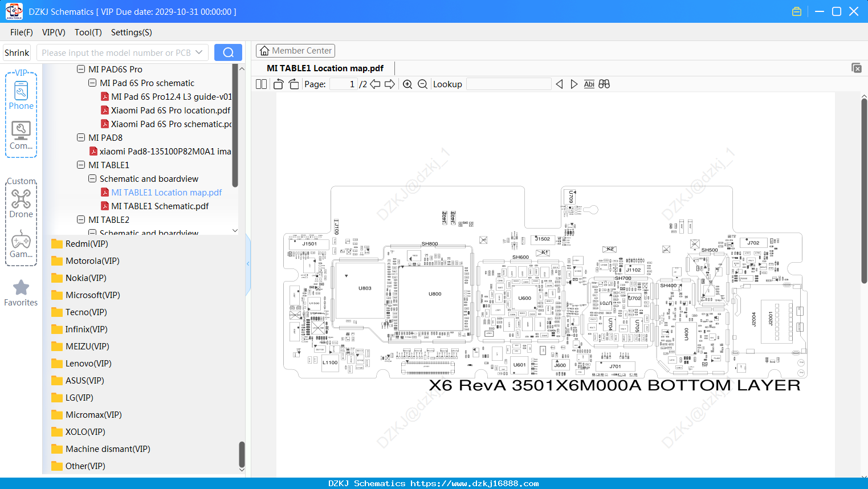Collapse MI Pad 6S Pro schematic node
This screenshot has width=868, height=489.
click(x=92, y=83)
